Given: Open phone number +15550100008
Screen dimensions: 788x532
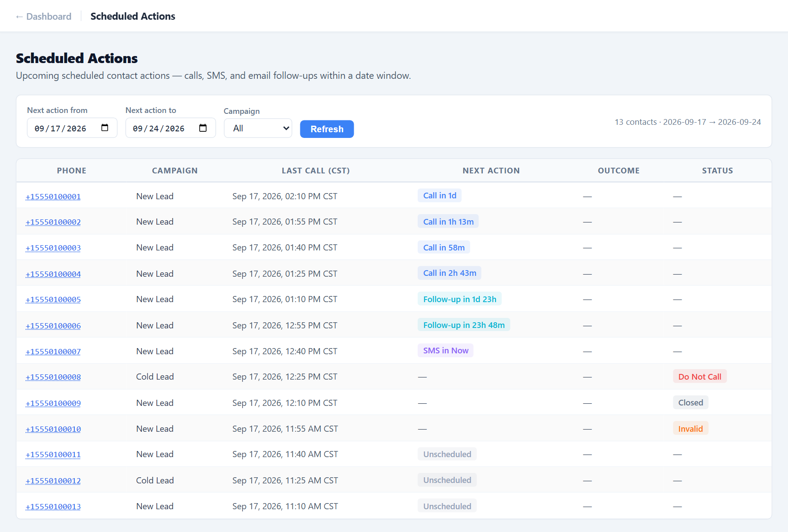Looking at the screenshot, I should [53, 377].
